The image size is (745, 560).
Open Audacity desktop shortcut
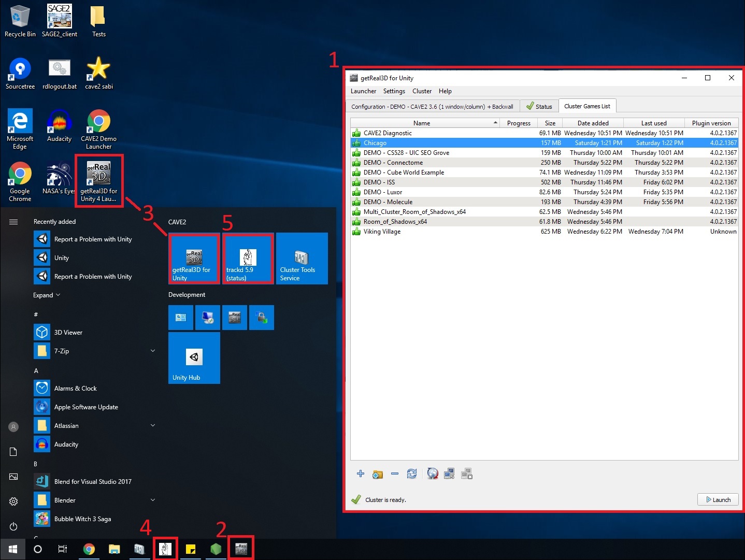60,126
